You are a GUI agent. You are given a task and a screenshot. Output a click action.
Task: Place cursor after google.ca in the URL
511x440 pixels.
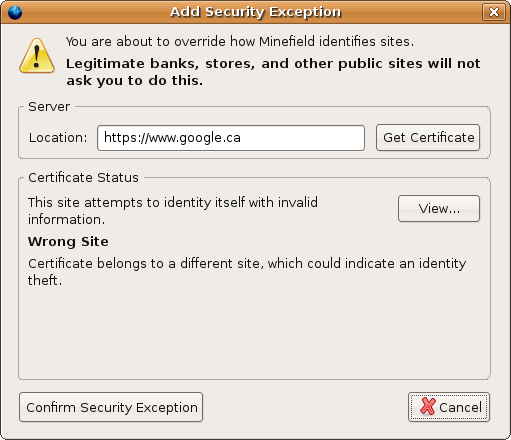point(241,138)
